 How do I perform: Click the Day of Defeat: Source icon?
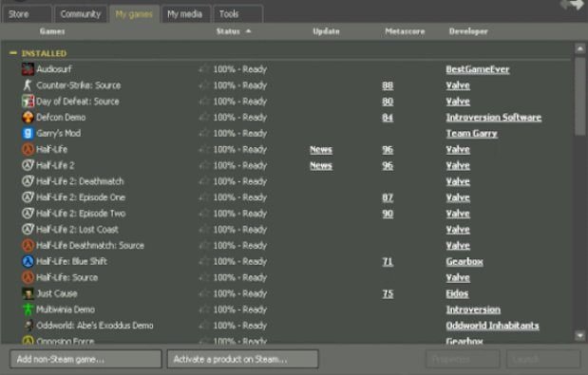[x=28, y=102]
